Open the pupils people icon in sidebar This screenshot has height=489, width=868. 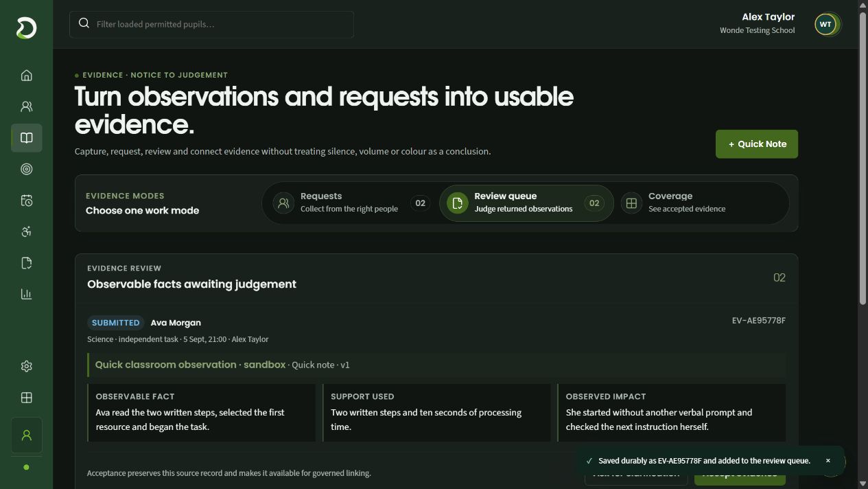click(27, 106)
